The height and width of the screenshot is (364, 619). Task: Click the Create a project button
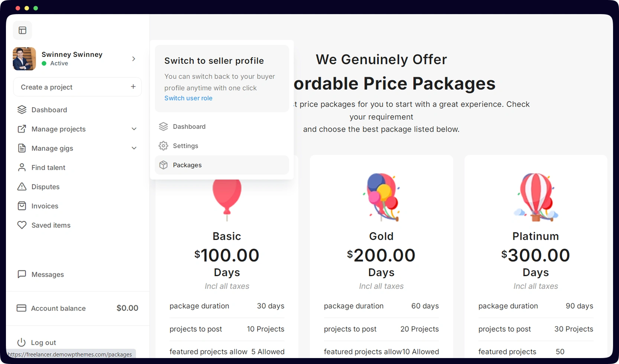pos(78,87)
